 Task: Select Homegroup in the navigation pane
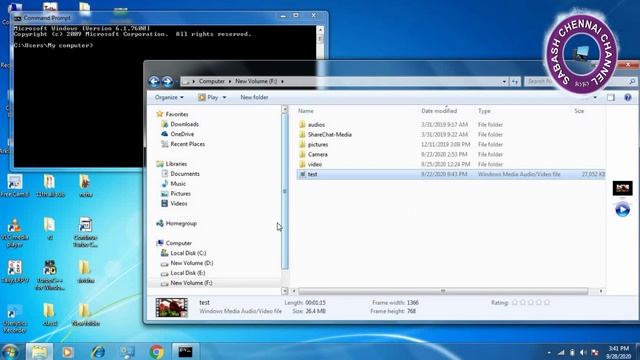(181, 223)
